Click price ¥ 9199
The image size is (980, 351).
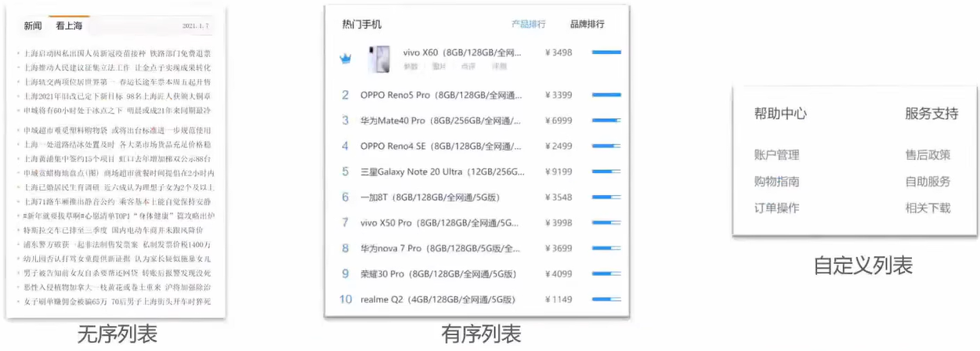558,172
